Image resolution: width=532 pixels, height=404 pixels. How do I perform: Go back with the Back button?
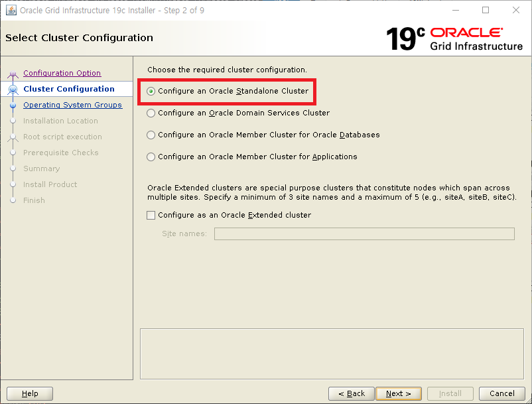[x=352, y=393]
